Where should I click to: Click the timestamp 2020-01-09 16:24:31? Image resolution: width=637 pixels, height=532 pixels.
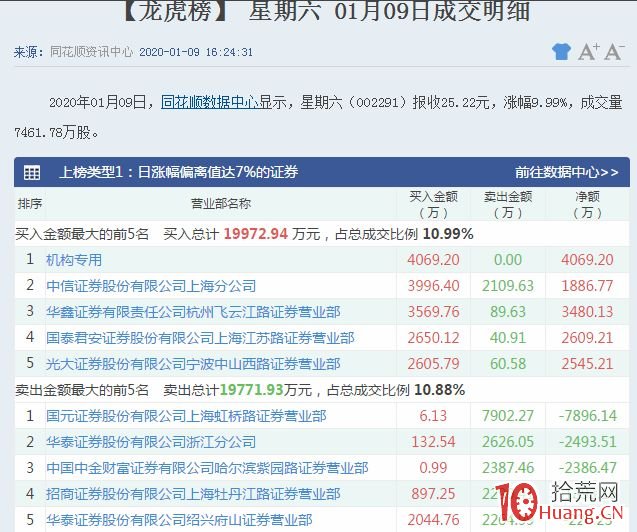196,52
